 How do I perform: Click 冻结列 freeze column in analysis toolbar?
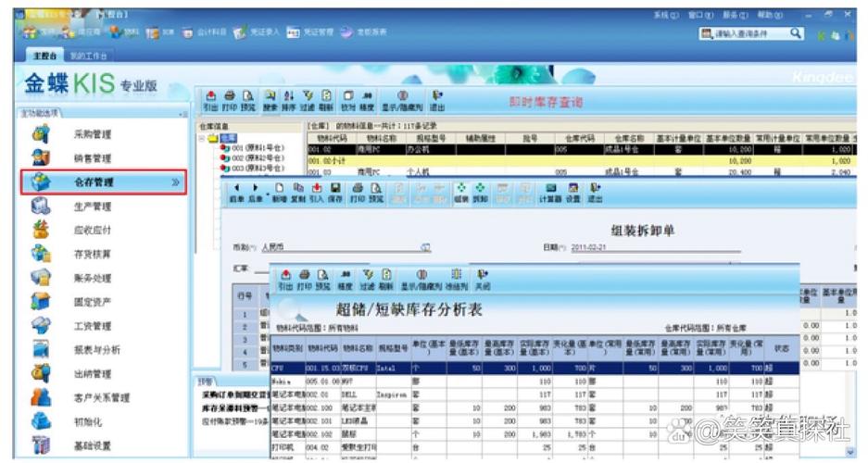tap(457, 280)
